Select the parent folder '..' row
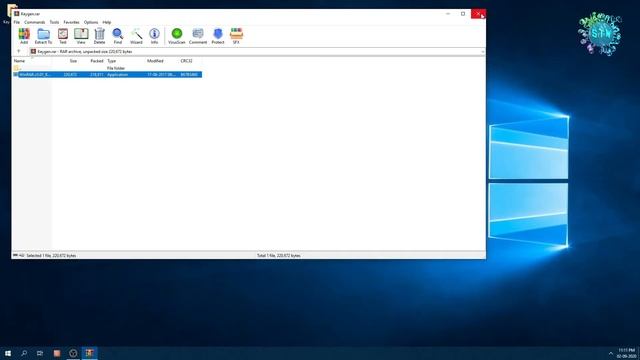Viewport: 640px width, 360px height. pos(107,68)
